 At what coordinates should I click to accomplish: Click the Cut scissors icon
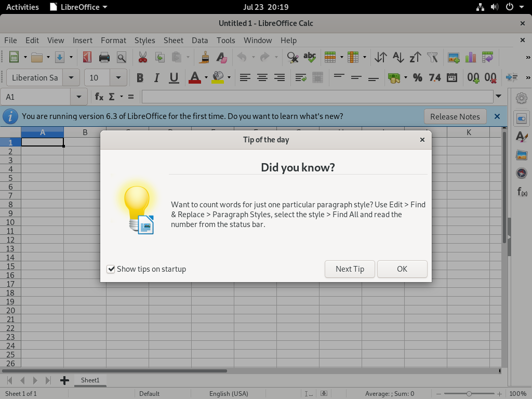pyautogui.click(x=143, y=57)
